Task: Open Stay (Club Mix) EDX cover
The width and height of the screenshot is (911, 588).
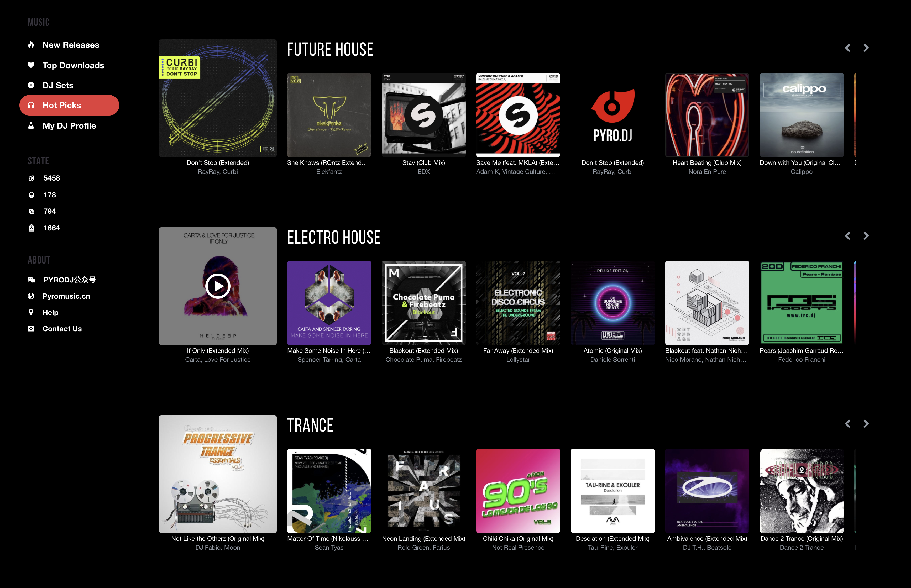Action: tap(423, 115)
